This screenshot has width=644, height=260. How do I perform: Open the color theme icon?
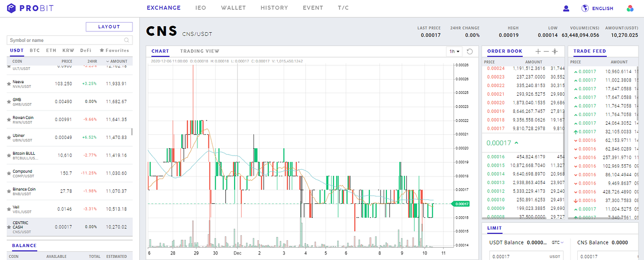point(630,8)
